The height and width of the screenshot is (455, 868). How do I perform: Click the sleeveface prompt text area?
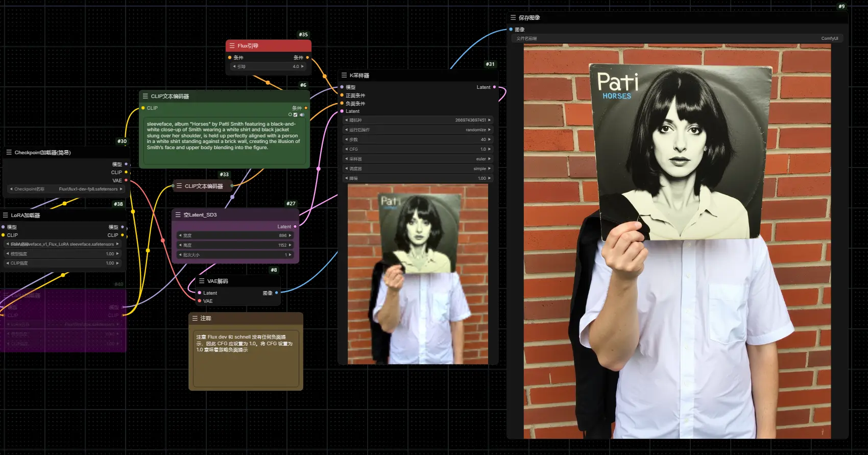pyautogui.click(x=224, y=140)
